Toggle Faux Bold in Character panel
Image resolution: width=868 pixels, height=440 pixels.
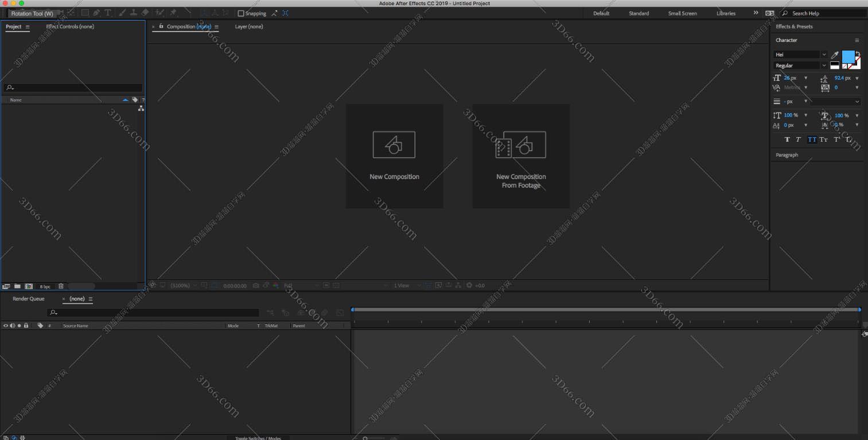tap(788, 139)
